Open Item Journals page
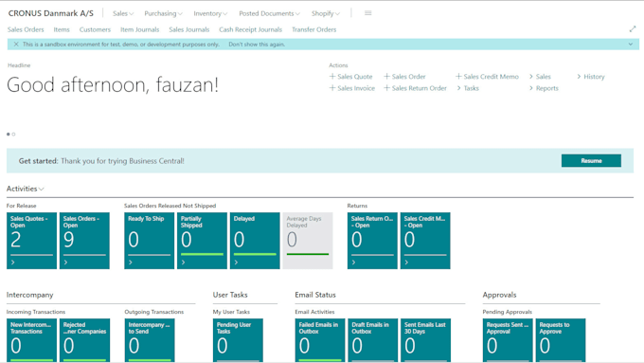 139,29
